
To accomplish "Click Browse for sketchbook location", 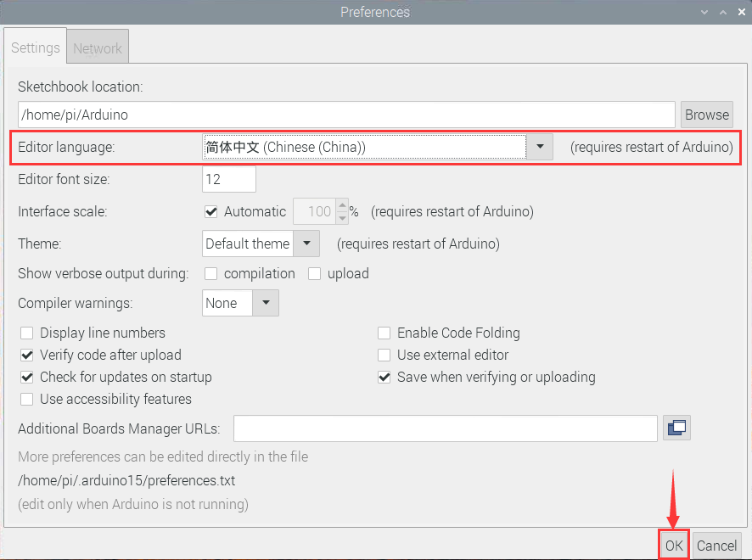I will 706,115.
